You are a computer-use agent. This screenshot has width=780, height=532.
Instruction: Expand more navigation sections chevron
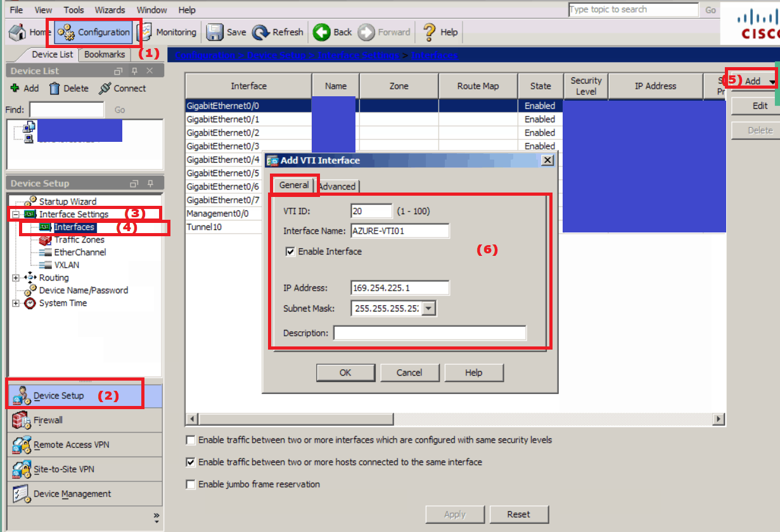pos(156,517)
